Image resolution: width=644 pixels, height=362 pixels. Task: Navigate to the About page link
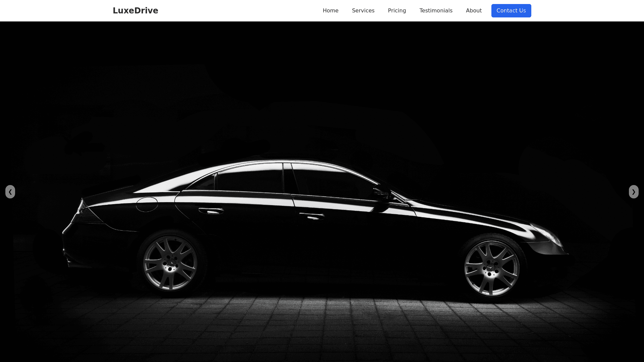(474, 11)
